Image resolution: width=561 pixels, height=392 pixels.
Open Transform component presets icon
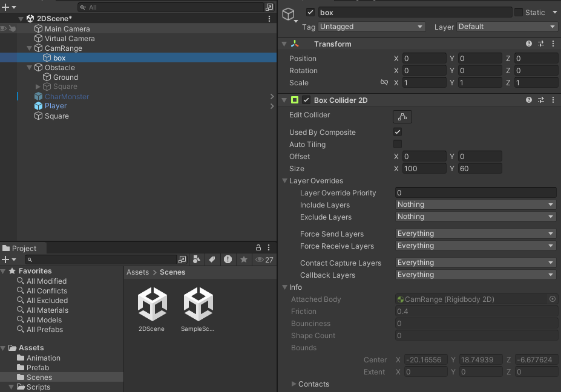[x=541, y=44]
